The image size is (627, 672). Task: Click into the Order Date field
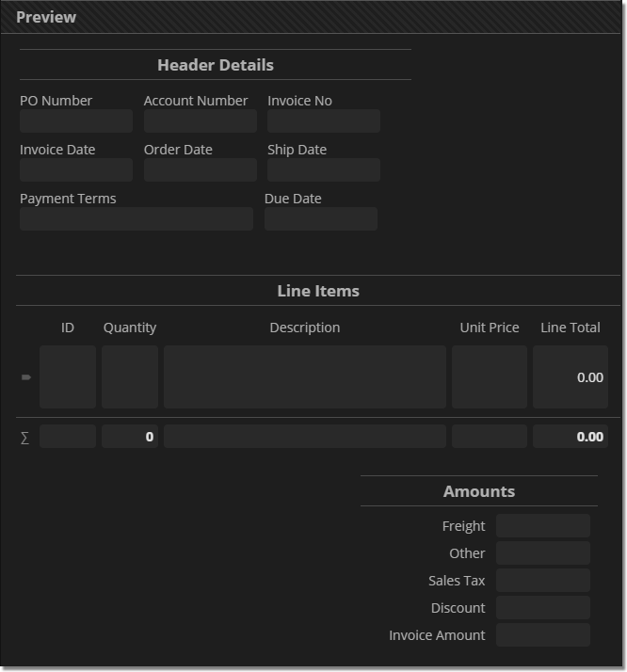click(201, 170)
